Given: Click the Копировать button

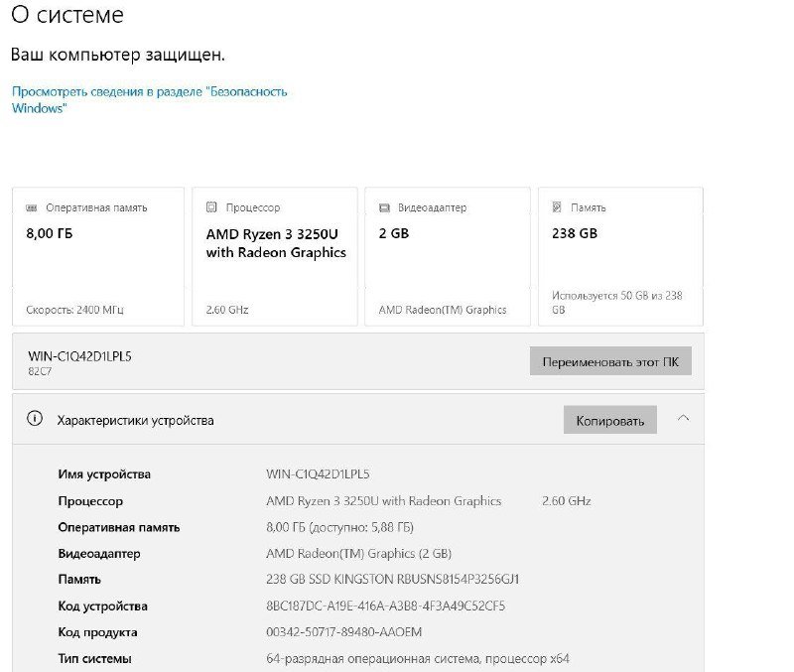Looking at the screenshot, I should click(x=609, y=419).
